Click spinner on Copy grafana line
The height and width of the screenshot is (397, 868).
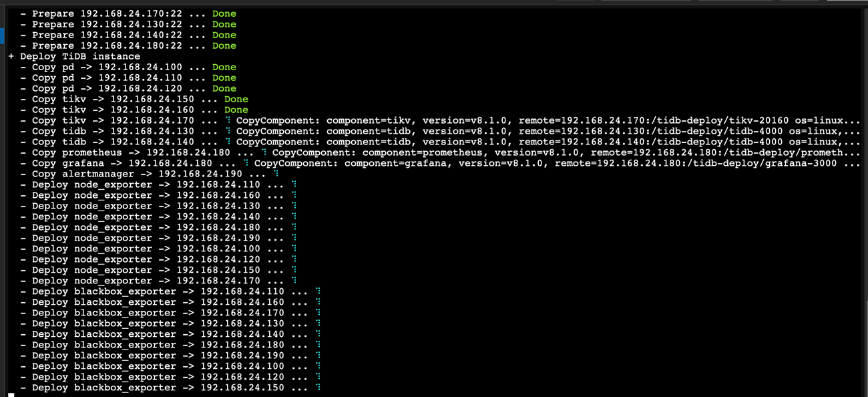tap(246, 163)
